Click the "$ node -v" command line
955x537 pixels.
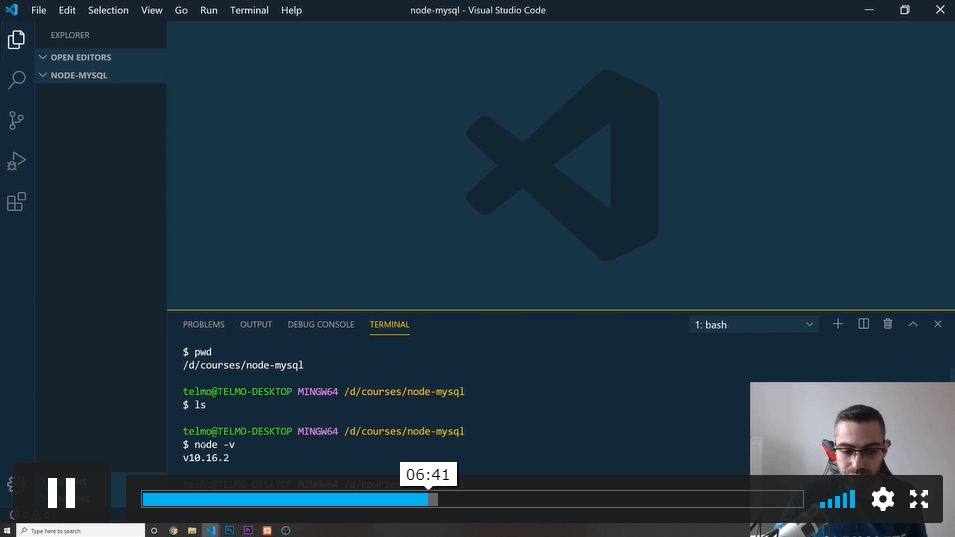tap(209, 444)
